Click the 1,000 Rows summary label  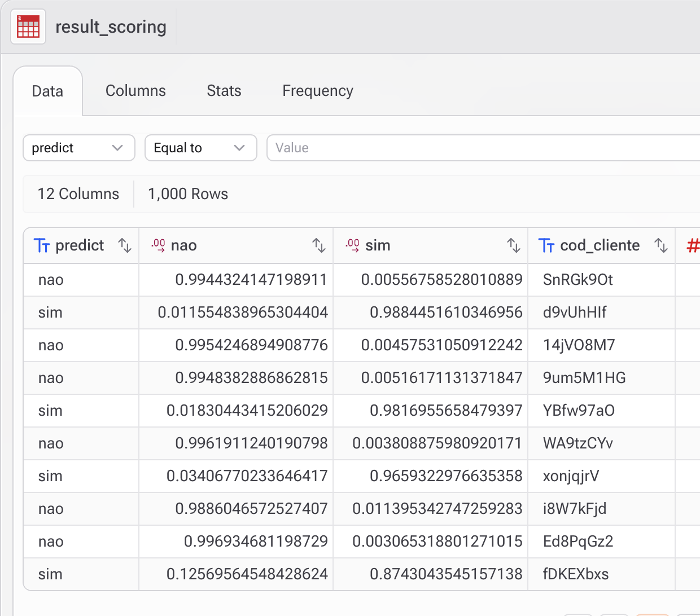[x=188, y=194]
